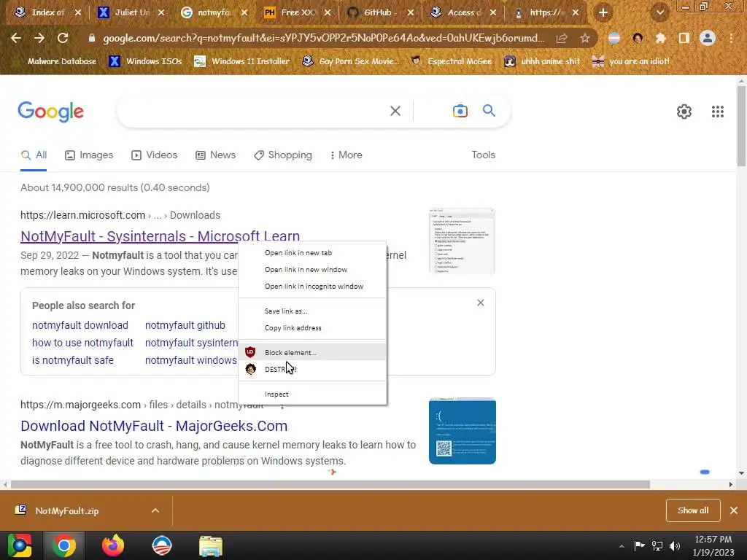The height and width of the screenshot is (560, 747).
Task: Expand the More search filters
Action: [346, 155]
